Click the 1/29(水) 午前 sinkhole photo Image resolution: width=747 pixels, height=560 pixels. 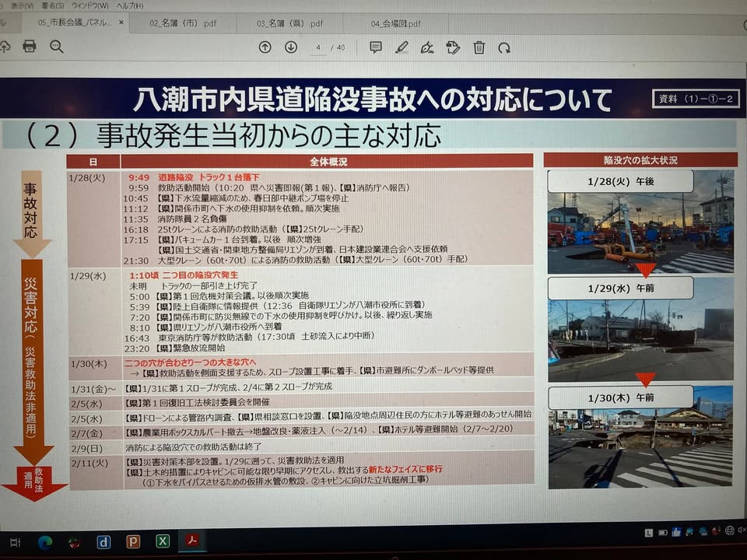[x=640, y=330]
